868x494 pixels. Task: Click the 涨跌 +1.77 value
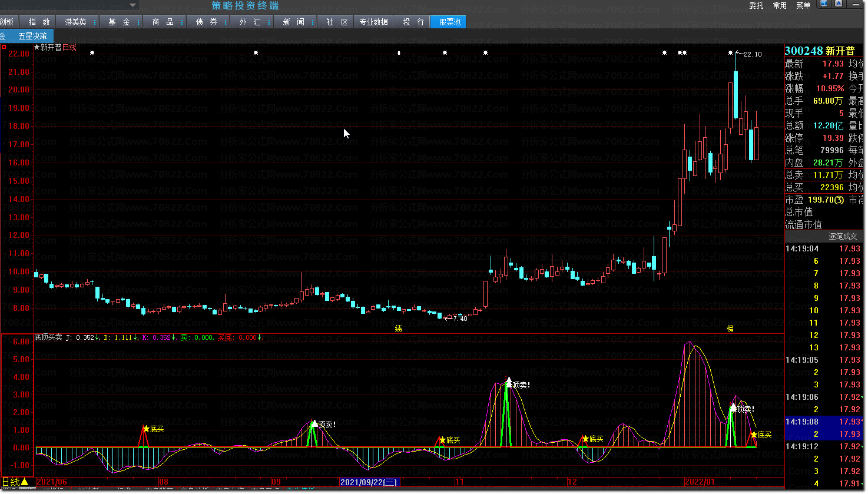(833, 76)
